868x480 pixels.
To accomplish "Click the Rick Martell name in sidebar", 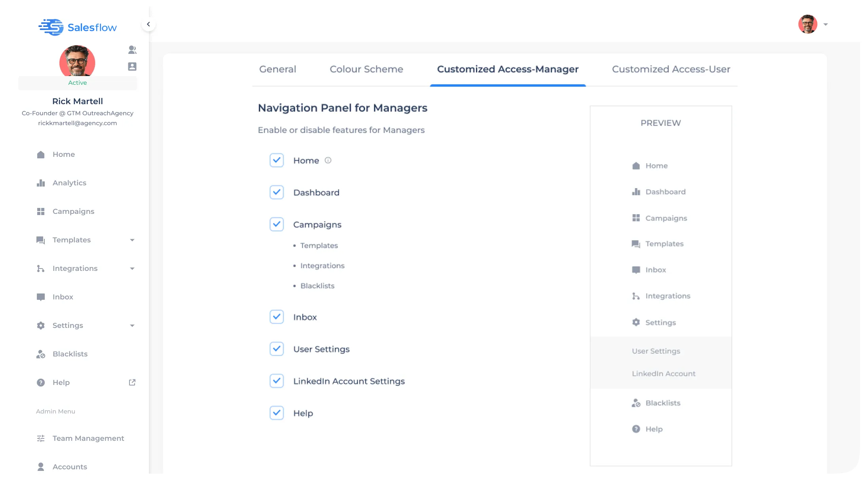I will coord(78,101).
